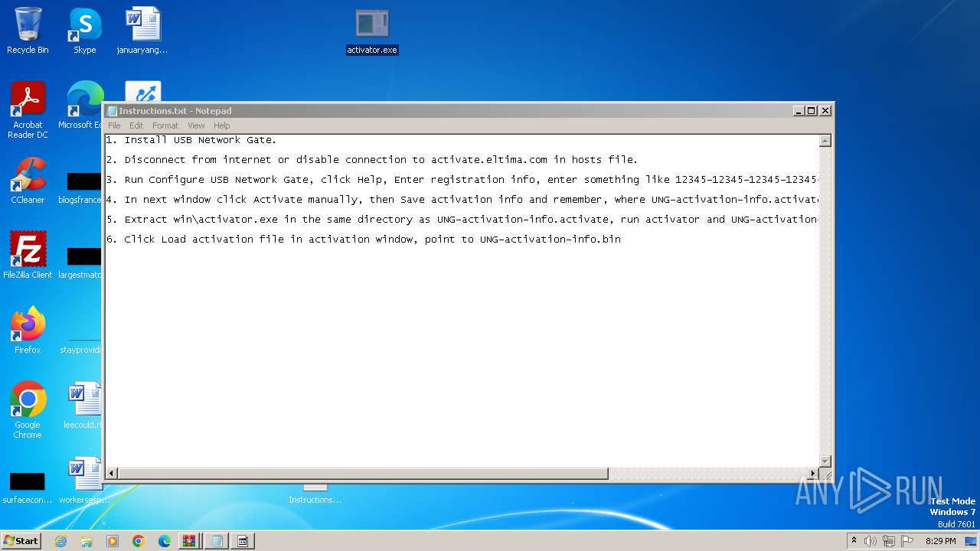The height and width of the screenshot is (551, 980).
Task: Select the largestmatc desktop file
Action: (x=81, y=262)
